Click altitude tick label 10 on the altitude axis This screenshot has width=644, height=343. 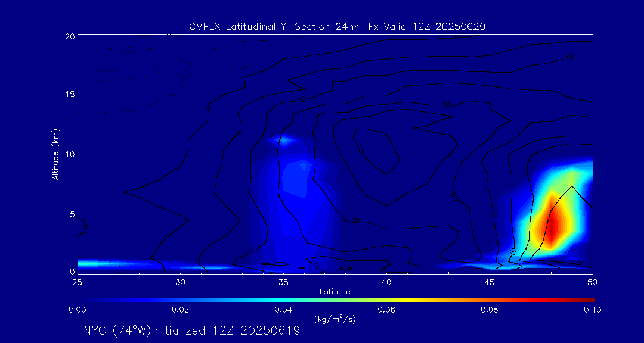coord(69,154)
